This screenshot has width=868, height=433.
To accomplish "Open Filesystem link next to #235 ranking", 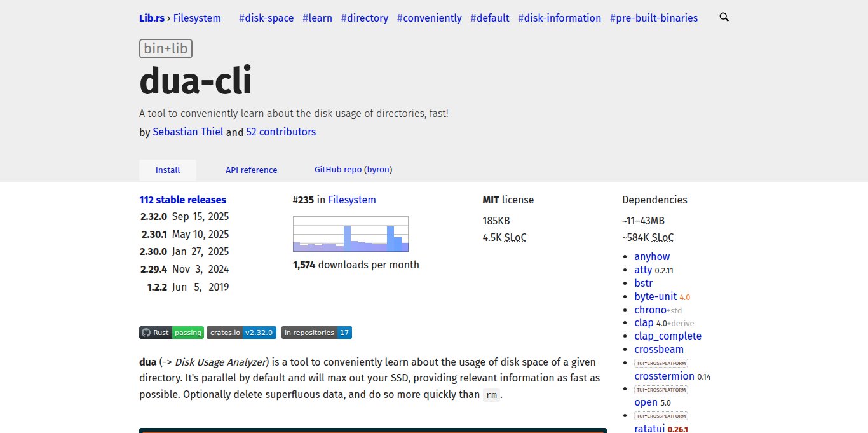I will pos(352,200).
